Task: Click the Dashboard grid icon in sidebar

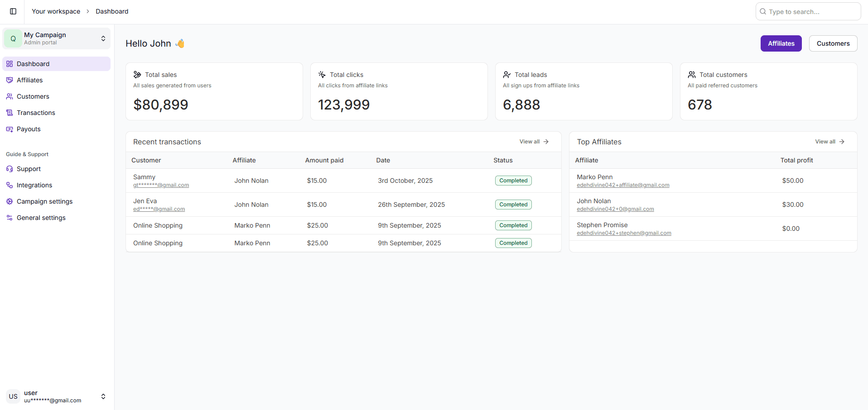Action: [x=10, y=64]
